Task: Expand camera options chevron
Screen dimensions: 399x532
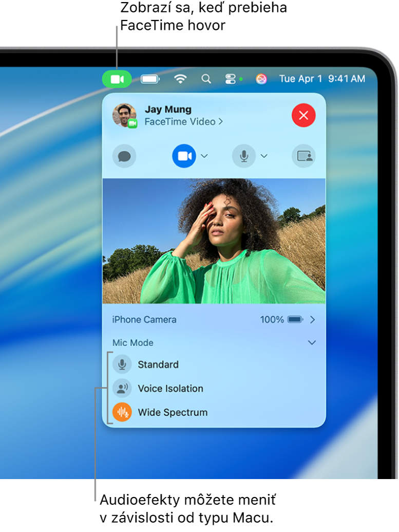Action: [204, 156]
